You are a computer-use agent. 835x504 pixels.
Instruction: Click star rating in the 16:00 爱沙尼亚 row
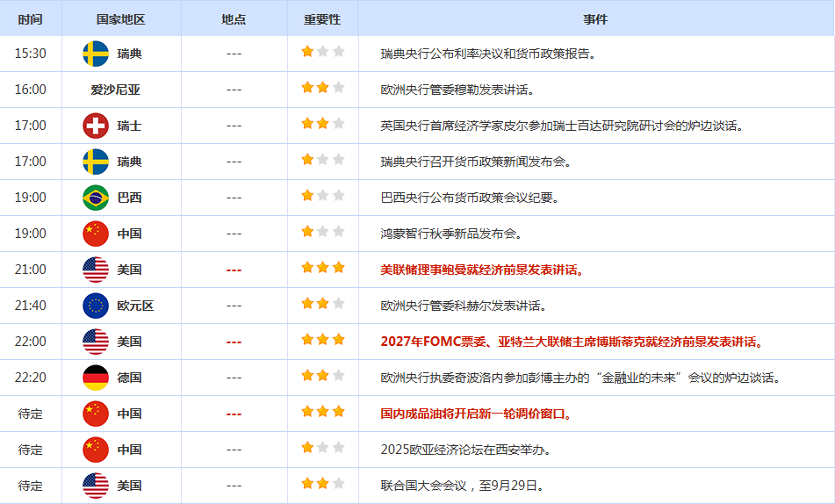pos(322,88)
